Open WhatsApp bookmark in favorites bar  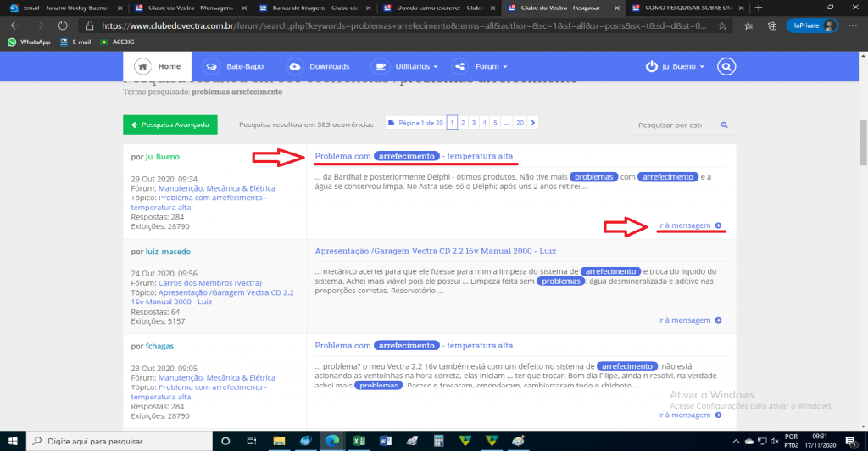pyautogui.click(x=29, y=42)
